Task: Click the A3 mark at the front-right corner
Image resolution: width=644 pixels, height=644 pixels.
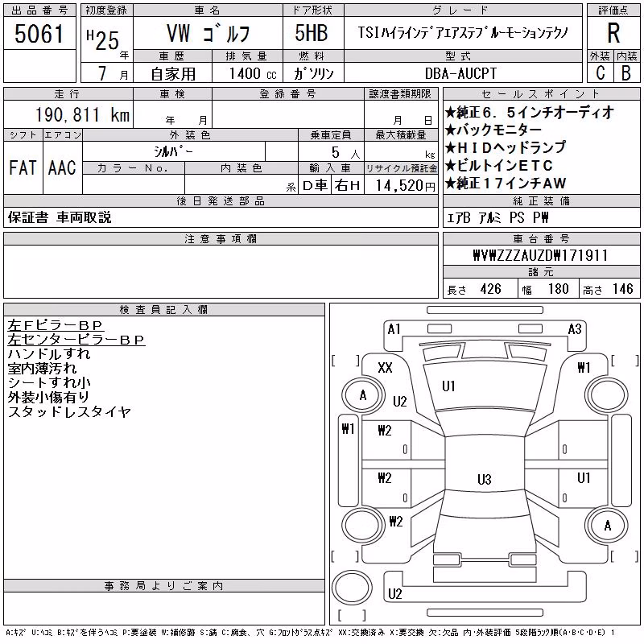Action: point(575,329)
